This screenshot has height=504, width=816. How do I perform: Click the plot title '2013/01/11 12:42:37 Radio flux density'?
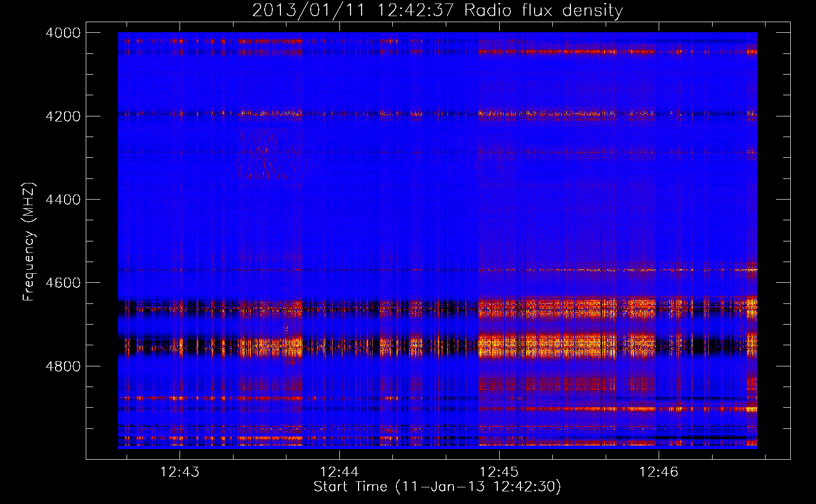[x=437, y=10]
